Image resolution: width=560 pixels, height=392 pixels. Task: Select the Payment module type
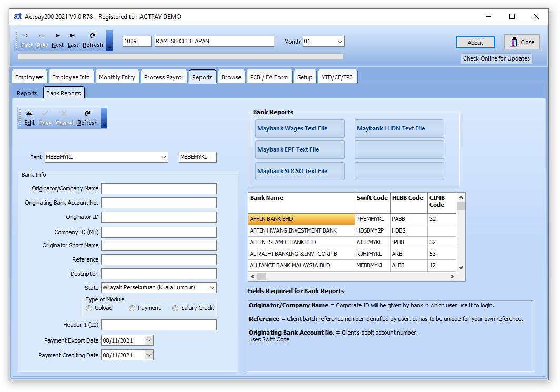132,308
